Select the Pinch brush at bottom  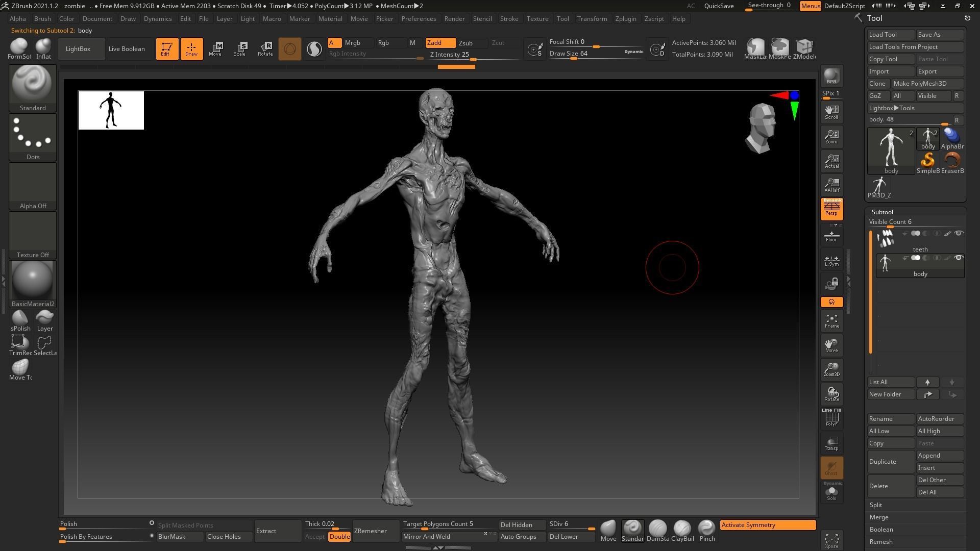706,531
